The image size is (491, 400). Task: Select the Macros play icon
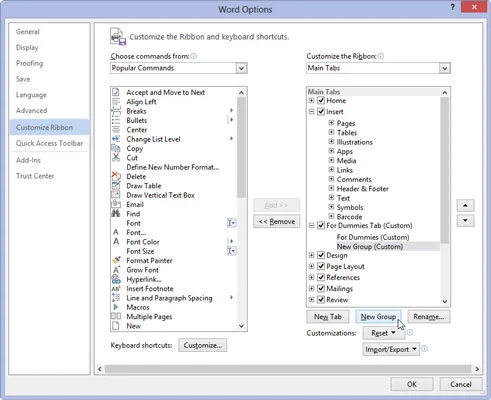click(x=116, y=307)
